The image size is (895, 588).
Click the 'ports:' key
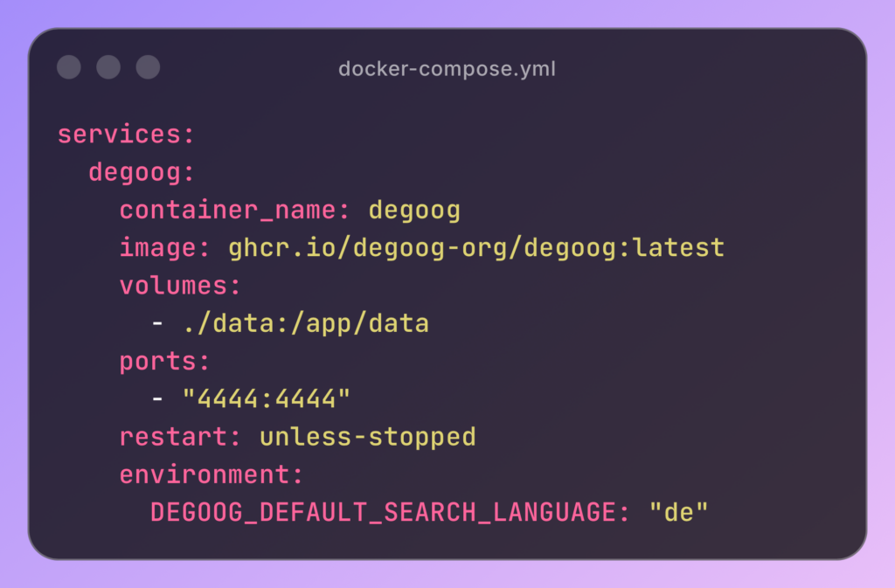click(x=165, y=361)
